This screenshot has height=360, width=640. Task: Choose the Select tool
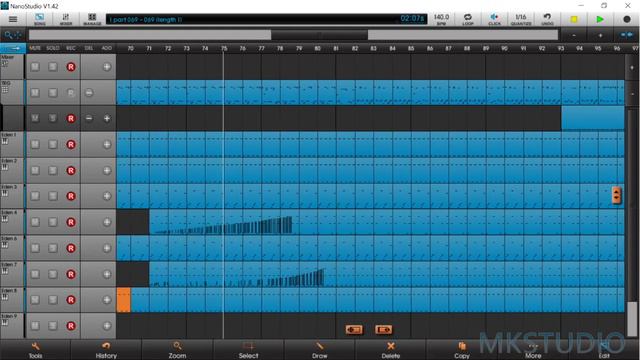coord(248,350)
